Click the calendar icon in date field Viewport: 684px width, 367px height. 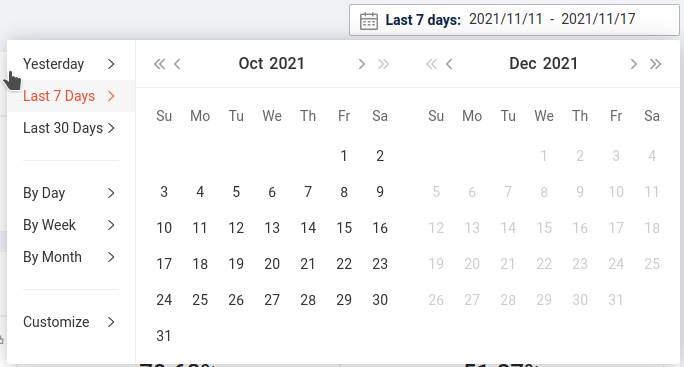[369, 21]
